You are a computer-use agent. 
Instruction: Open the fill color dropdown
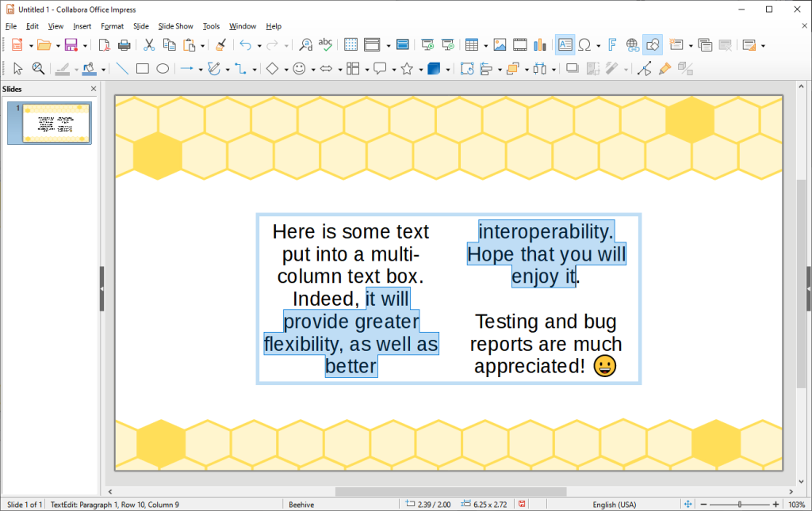click(102, 70)
